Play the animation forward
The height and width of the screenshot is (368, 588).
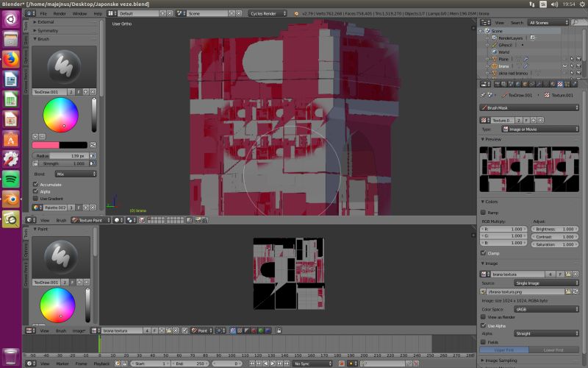click(x=273, y=364)
